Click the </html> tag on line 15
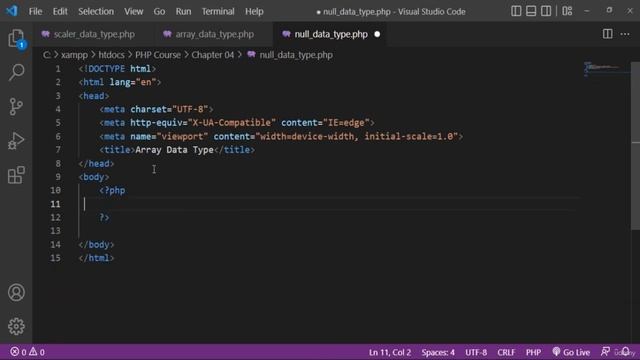This screenshot has height=360, width=640. [x=96, y=258]
